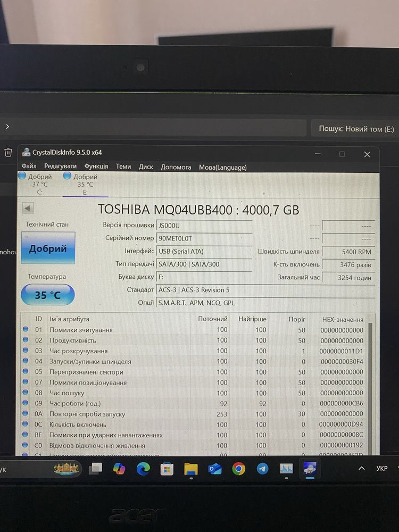Image resolution: width=399 pixels, height=532 pixels.
Task: Click the previous disk arrow button
Action: (28, 207)
